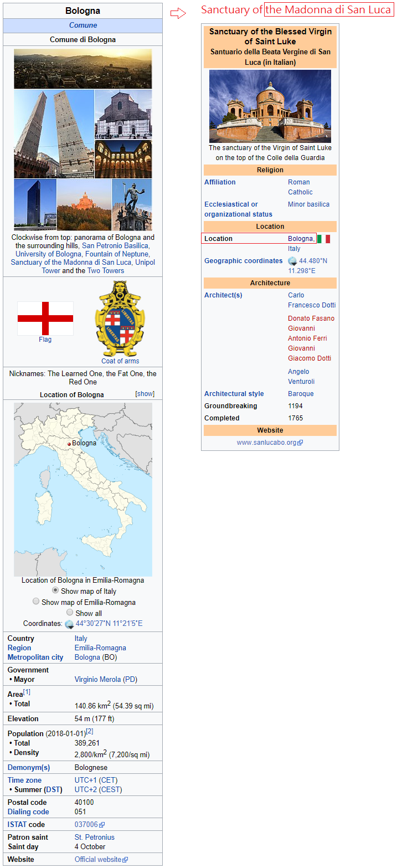
Task: Follow the Roman Catholic link
Action: [300, 187]
